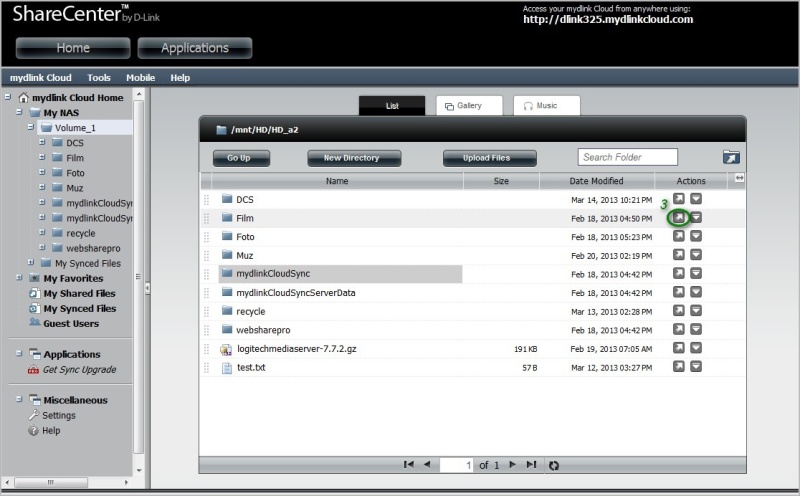Viewport: 800px width, 496px height.
Task: Open actions dropdown for logitechmediaserver-7.7.2.gz row
Action: [696, 348]
